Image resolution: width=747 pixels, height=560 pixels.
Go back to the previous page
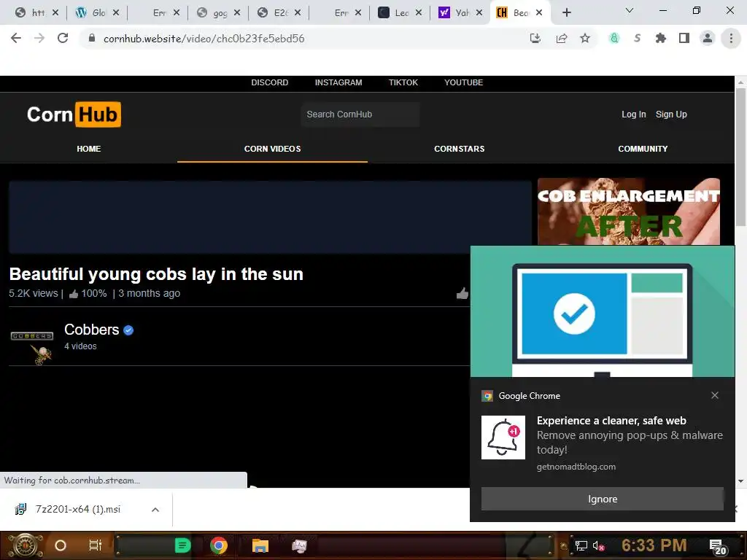[16, 38]
